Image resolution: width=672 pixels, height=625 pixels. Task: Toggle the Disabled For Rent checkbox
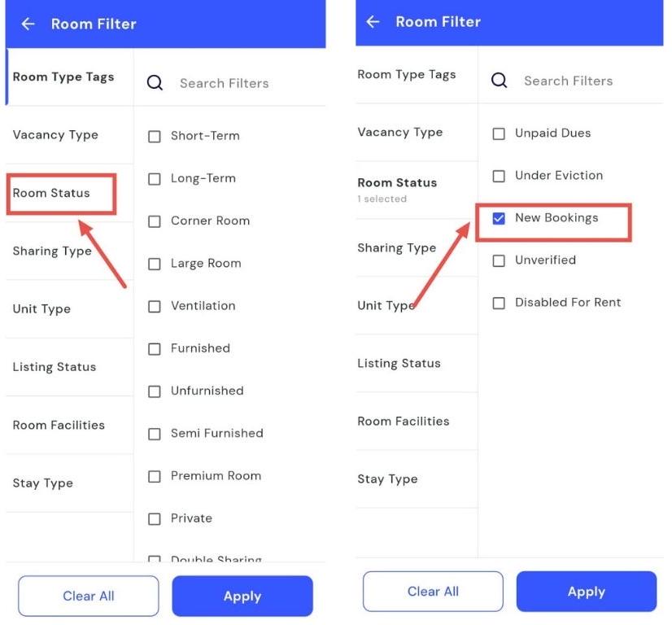(x=500, y=303)
